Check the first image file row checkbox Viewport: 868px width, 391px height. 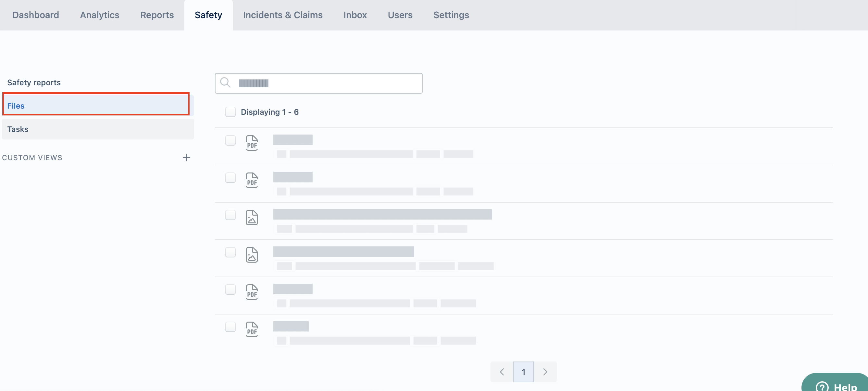tap(230, 215)
